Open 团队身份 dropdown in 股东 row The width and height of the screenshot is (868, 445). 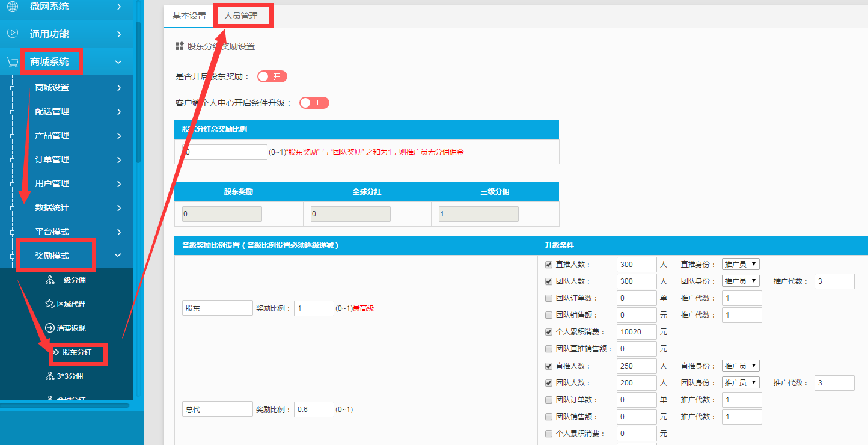[741, 281]
